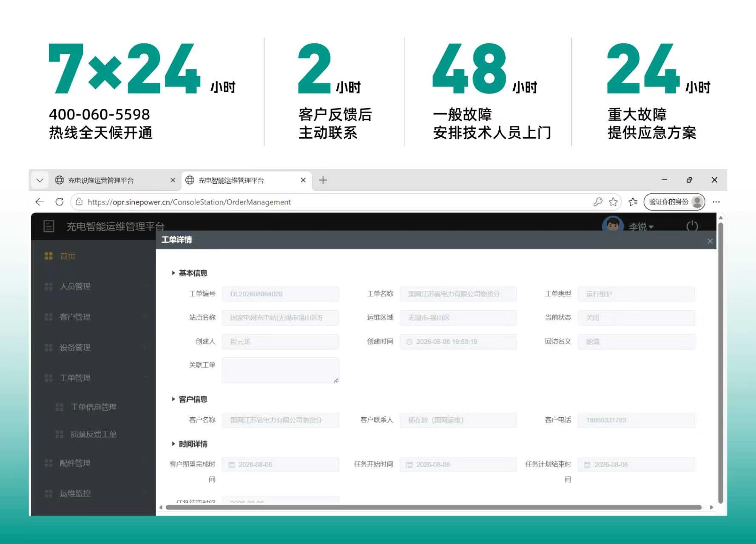Focus the address bar URL

pyautogui.click(x=189, y=202)
